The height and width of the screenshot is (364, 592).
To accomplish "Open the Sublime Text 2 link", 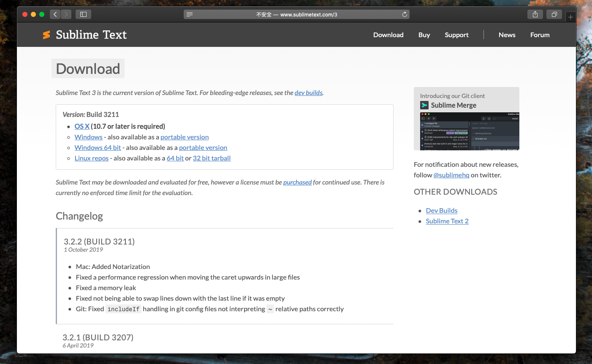I will pyautogui.click(x=447, y=221).
